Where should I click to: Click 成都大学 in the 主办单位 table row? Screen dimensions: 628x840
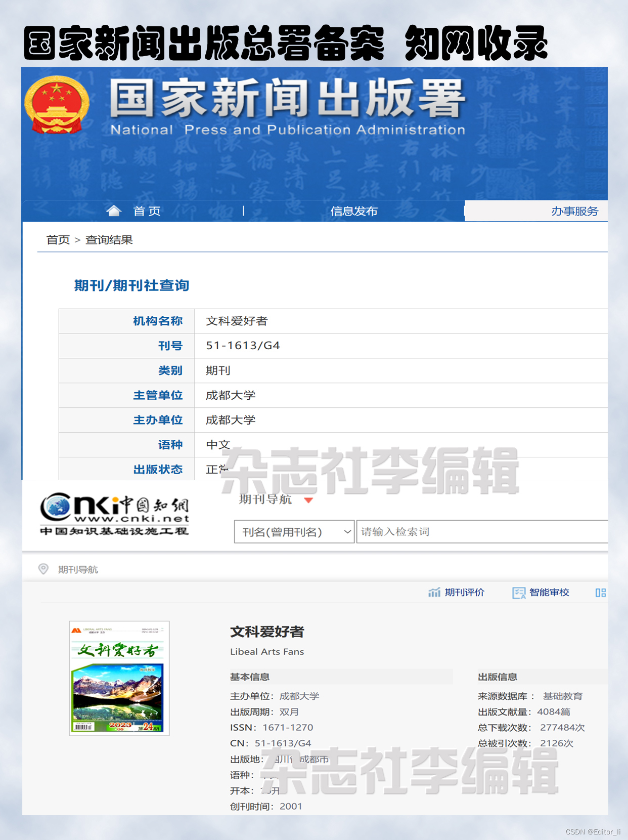[231, 420]
